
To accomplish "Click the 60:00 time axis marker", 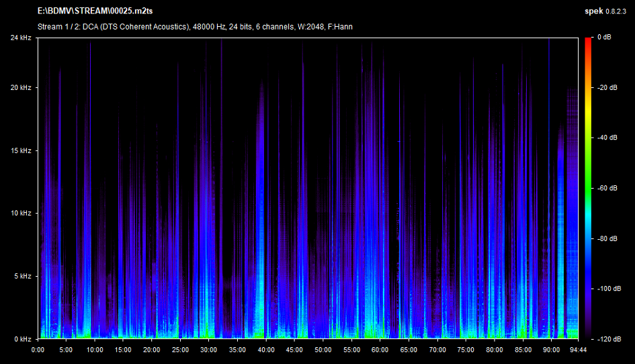I will coord(380,349).
